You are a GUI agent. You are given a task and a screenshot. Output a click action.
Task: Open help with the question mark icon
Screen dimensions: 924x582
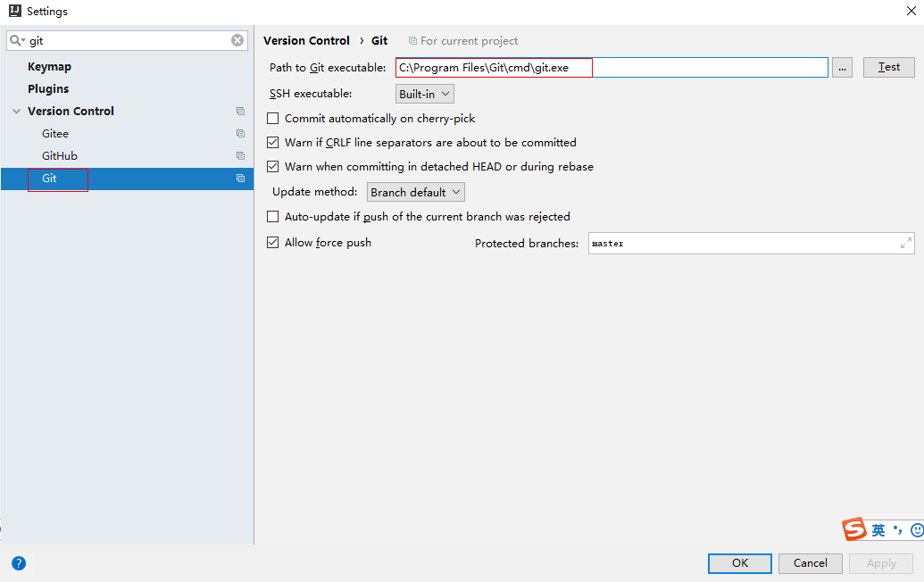[19, 563]
